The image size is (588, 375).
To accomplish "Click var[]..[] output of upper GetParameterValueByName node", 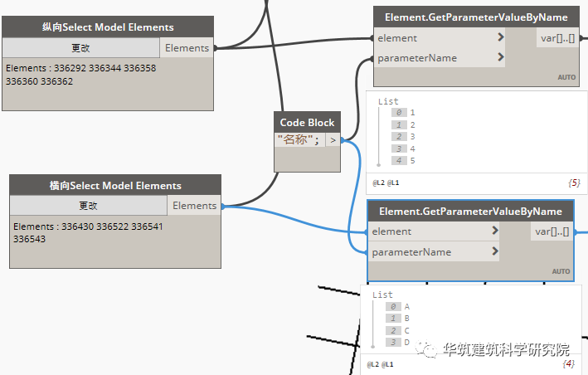I will (x=557, y=38).
